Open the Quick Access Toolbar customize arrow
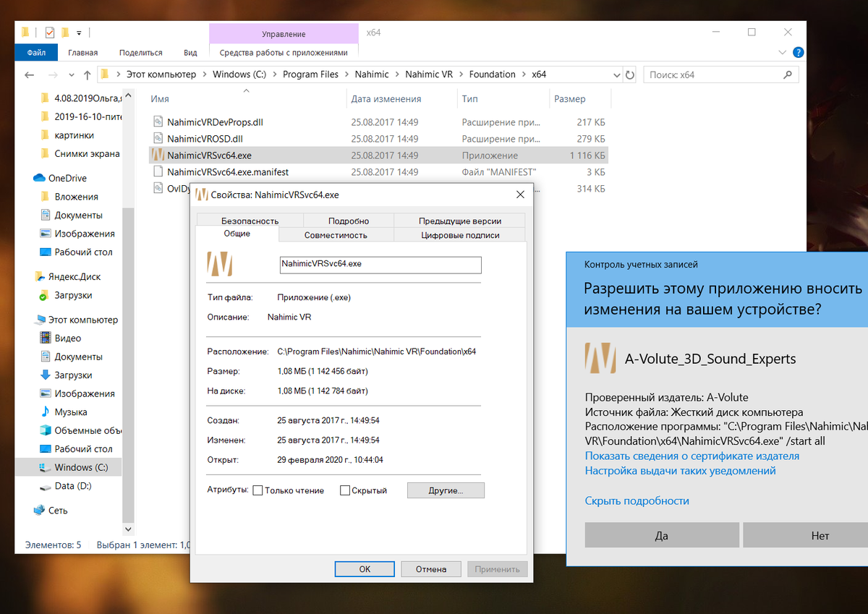868x614 pixels. (x=80, y=33)
